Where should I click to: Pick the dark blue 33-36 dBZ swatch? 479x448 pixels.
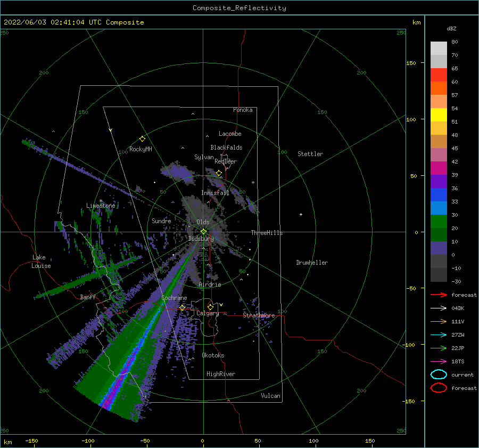click(439, 195)
